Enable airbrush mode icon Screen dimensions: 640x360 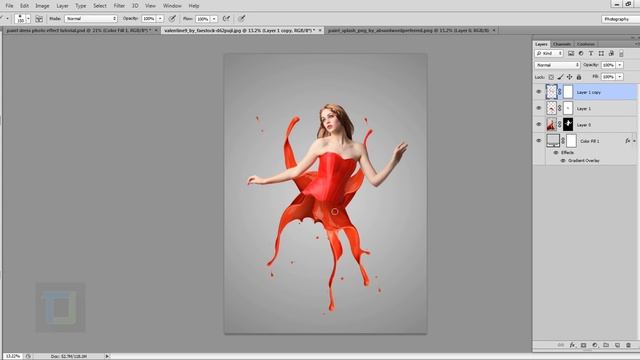click(x=226, y=18)
